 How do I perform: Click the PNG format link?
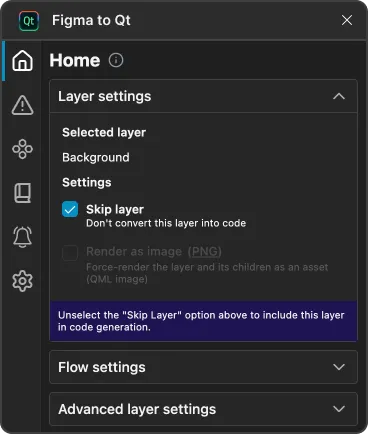(x=205, y=251)
